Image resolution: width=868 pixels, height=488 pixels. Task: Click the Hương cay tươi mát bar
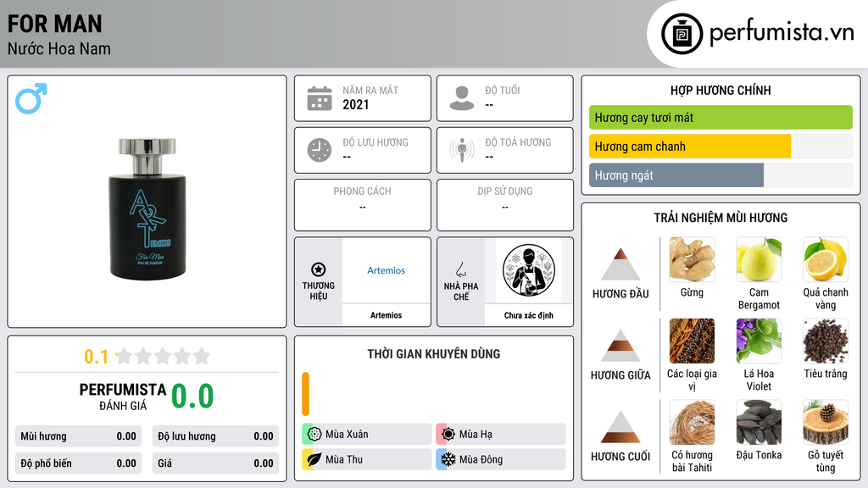tap(721, 117)
